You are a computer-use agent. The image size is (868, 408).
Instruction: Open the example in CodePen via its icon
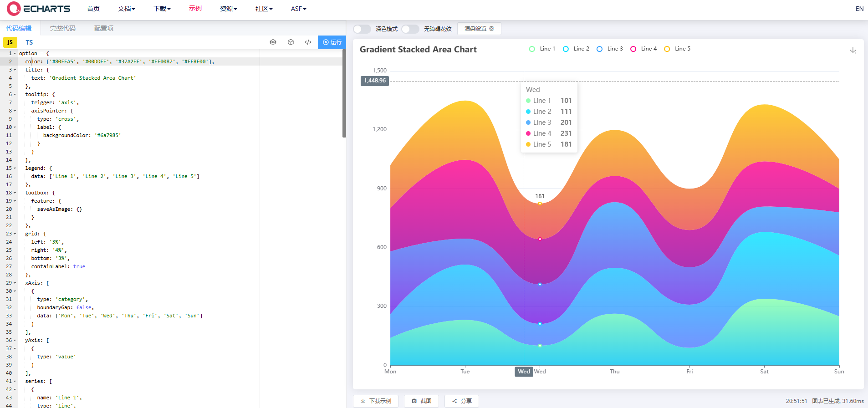point(273,42)
